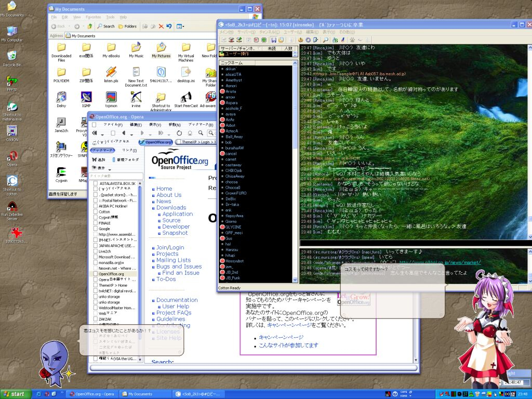Tick checkbox for ThemeXP > Home bookmark
The image size is (532, 399).
pos(96,285)
